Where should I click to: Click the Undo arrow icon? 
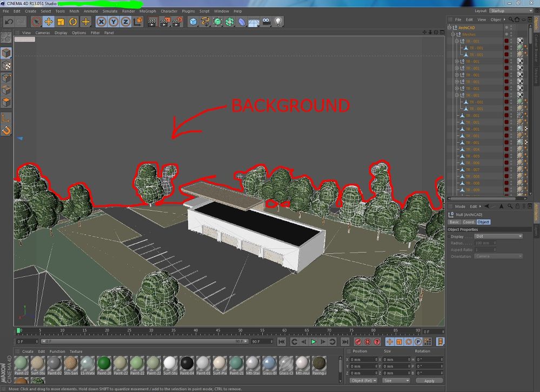(x=9, y=22)
